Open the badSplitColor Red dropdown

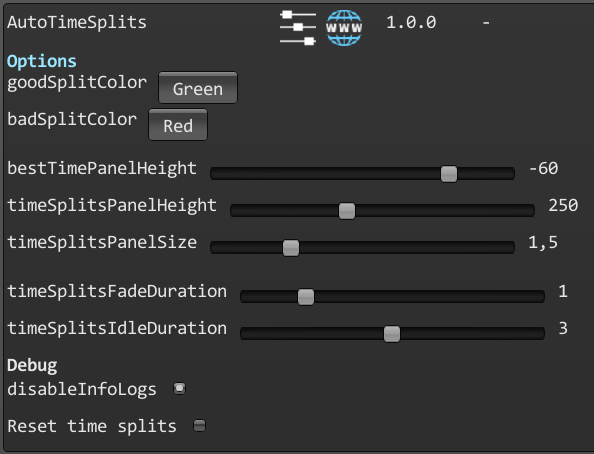(178, 125)
